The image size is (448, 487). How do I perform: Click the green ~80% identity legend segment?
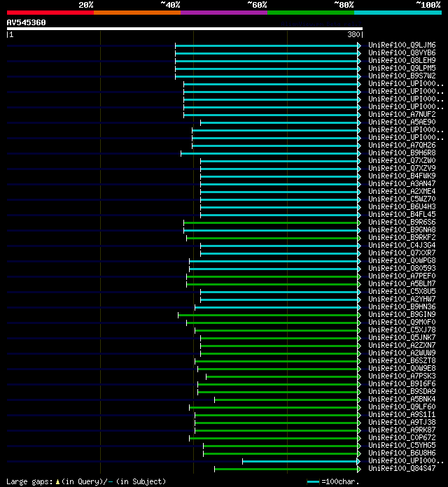pos(311,13)
